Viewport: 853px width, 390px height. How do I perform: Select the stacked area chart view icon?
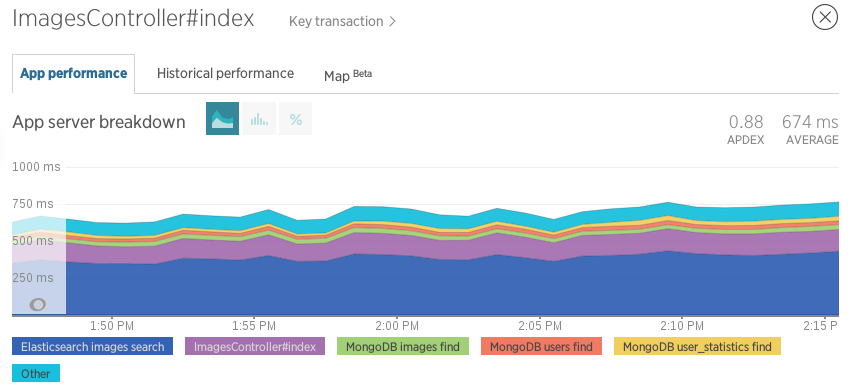click(x=222, y=119)
